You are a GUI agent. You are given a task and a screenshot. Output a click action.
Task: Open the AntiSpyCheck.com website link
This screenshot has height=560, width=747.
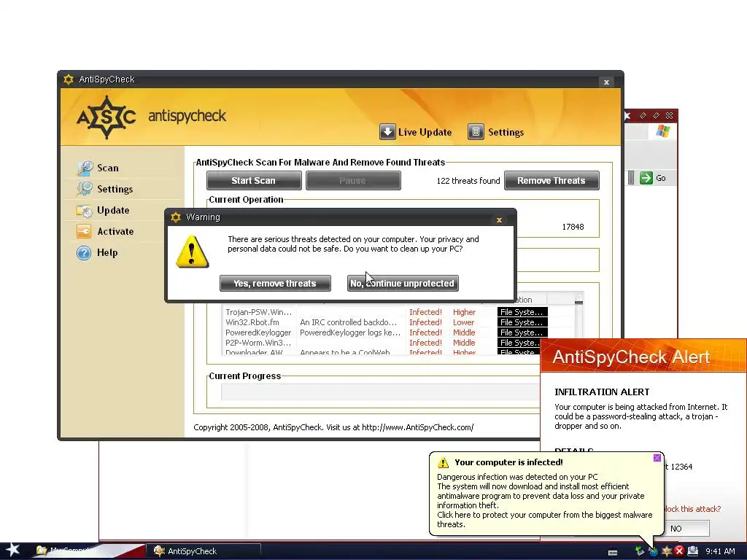(417, 427)
